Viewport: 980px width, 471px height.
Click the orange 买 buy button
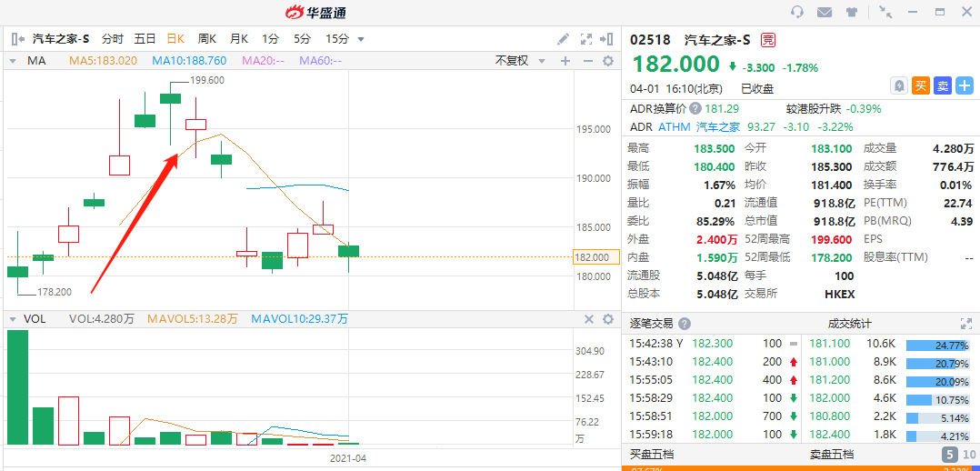(x=921, y=85)
